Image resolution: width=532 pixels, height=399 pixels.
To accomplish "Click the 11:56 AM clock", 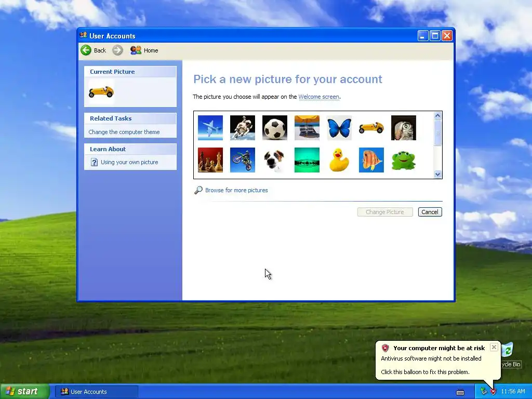I will click(513, 392).
